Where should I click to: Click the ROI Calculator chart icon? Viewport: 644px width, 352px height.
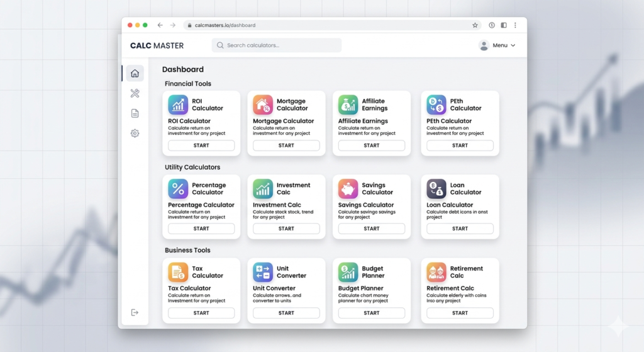pos(178,105)
